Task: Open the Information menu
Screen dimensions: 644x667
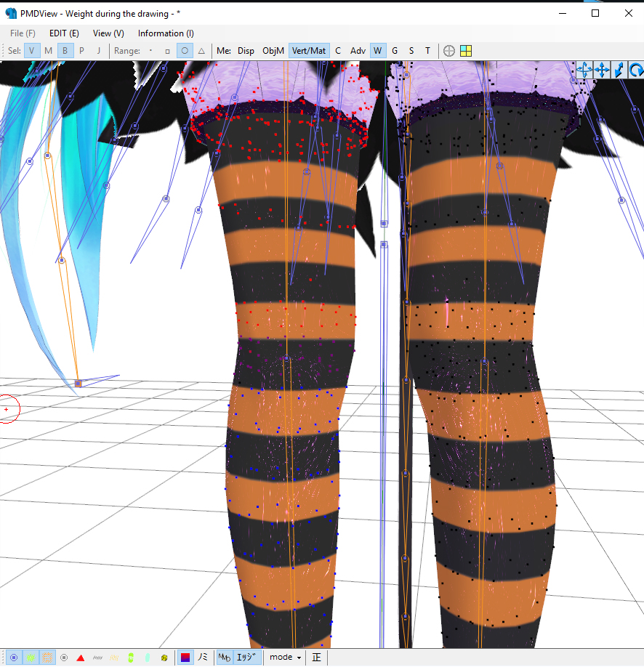Action: point(165,33)
